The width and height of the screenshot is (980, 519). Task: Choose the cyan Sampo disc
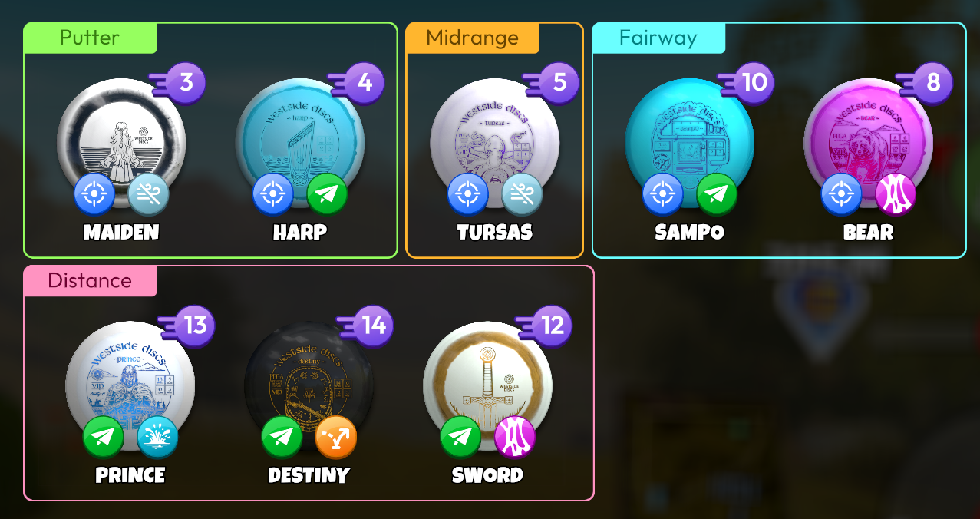689,144
